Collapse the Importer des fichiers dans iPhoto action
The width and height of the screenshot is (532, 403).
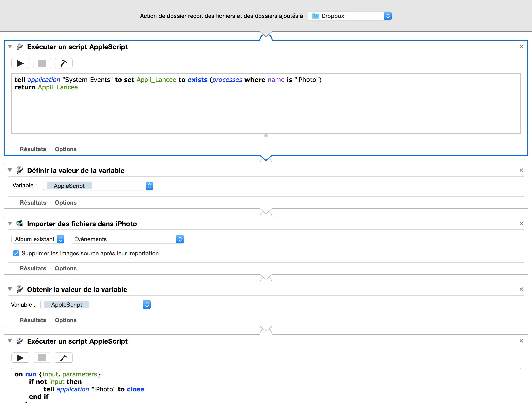[x=10, y=223]
